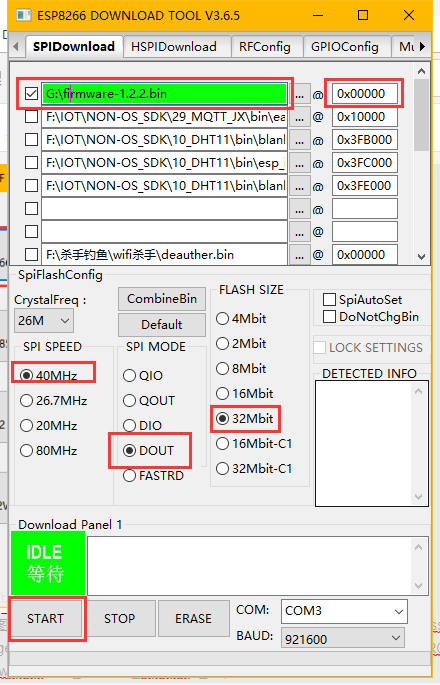Select DOUT SPI mode
This screenshot has height=685, width=440.
coord(149,450)
